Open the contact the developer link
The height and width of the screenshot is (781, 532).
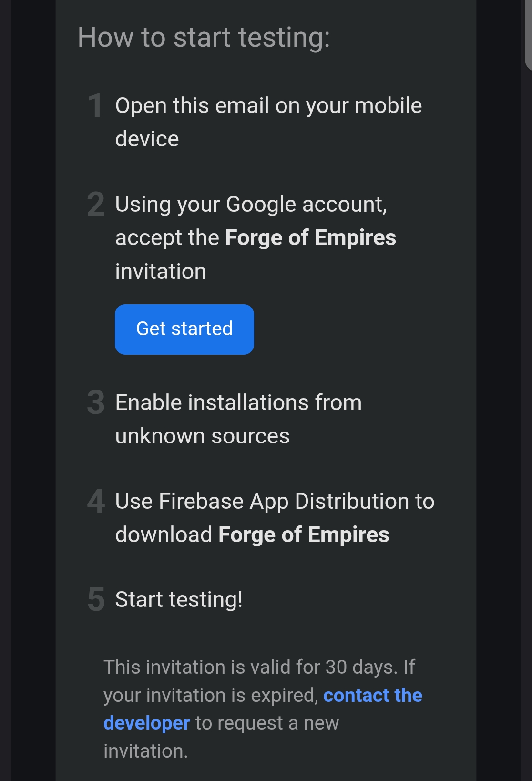click(x=372, y=696)
